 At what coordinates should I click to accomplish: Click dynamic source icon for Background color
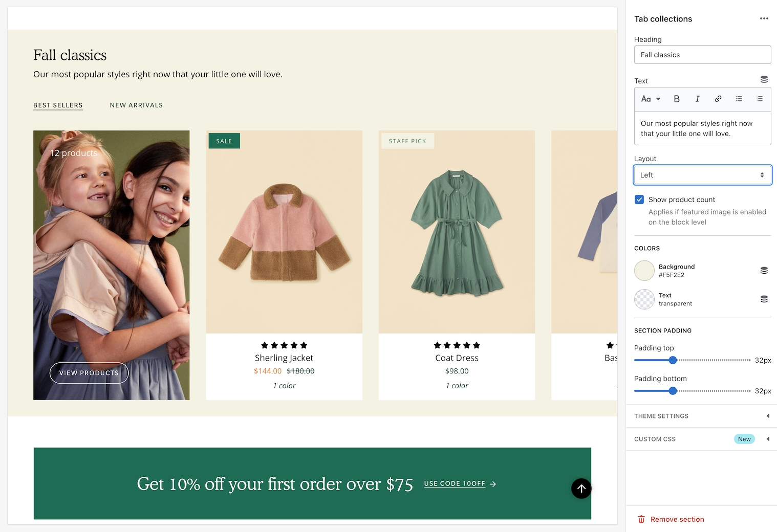[764, 271]
